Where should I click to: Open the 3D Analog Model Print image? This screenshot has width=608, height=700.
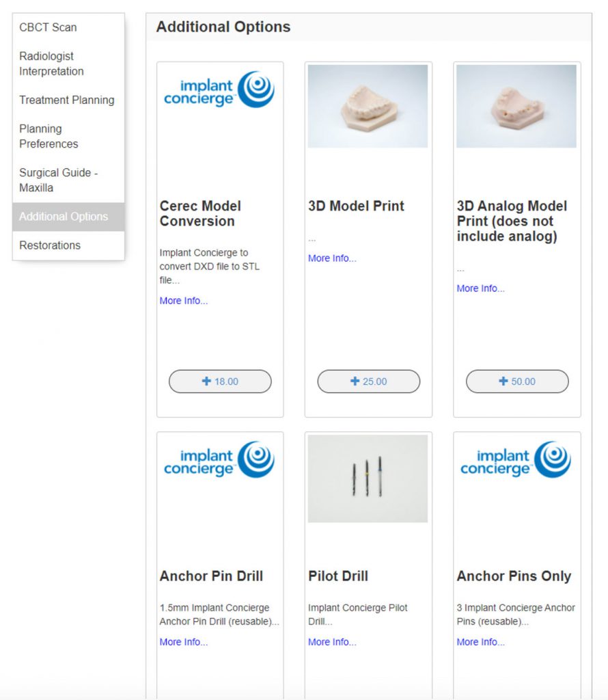coord(516,106)
